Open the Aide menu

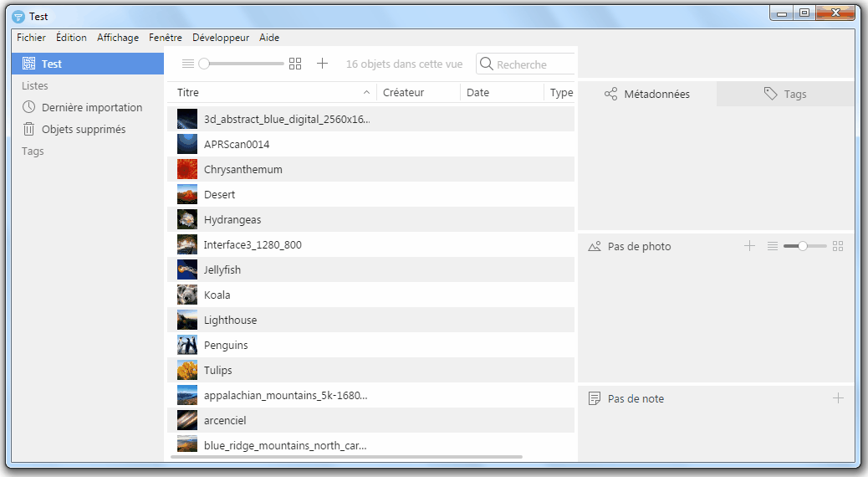269,38
